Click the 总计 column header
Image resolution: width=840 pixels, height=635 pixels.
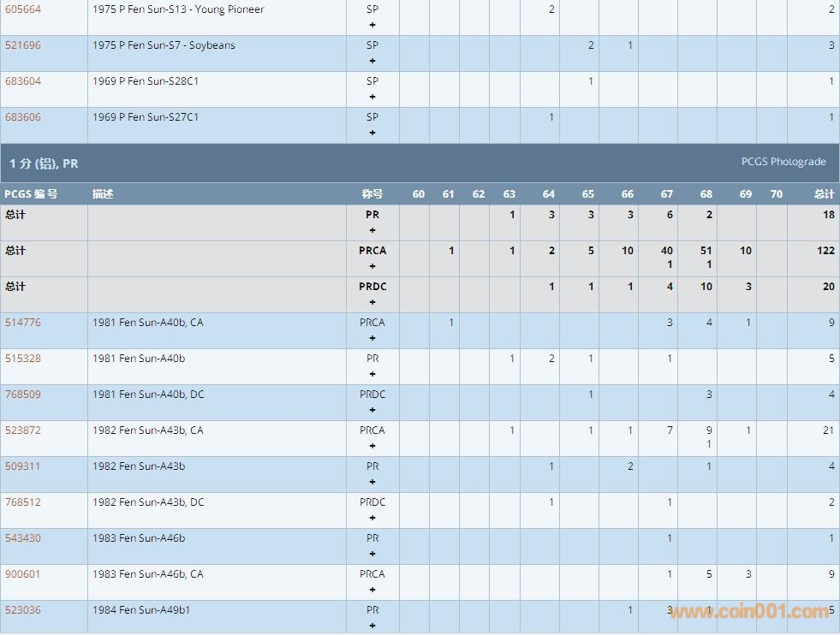(x=824, y=194)
